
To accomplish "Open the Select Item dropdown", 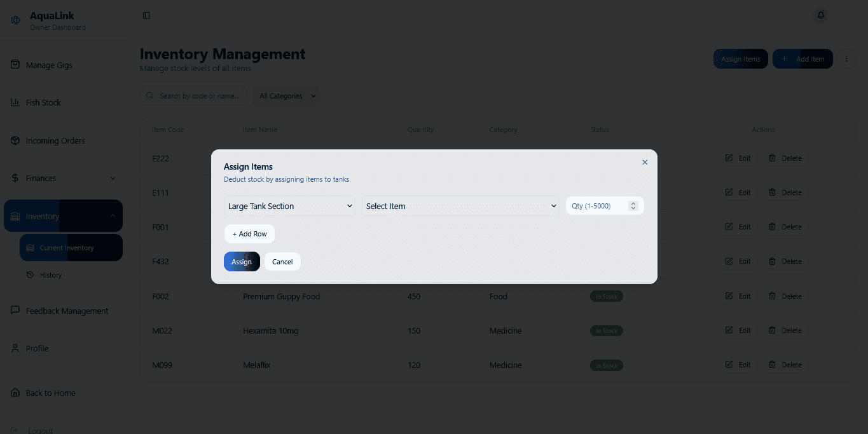I will 460,206.
